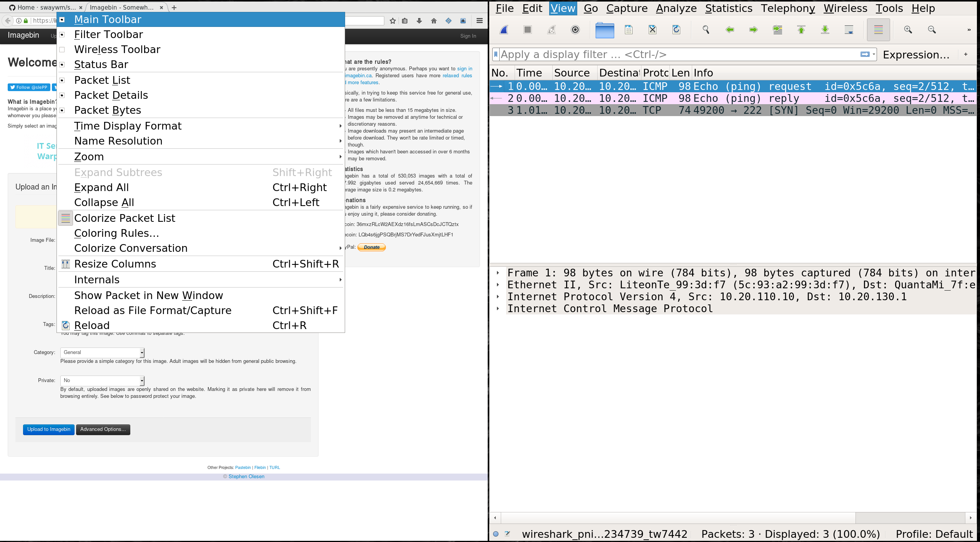Show more toolbar items chevron
The image size is (980, 542).
tap(969, 30)
